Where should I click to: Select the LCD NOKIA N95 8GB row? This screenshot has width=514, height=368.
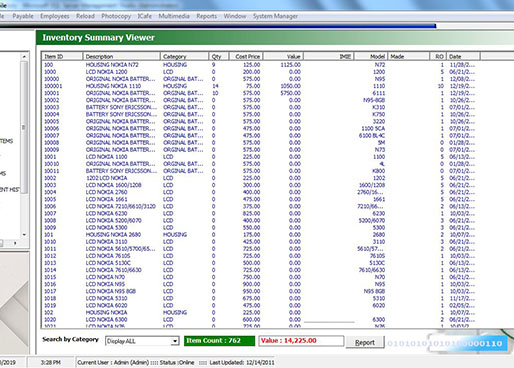(260, 291)
